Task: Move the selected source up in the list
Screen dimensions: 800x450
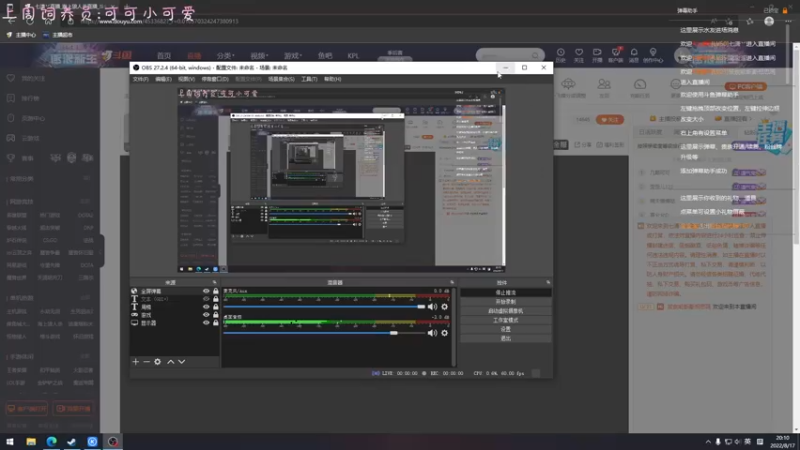Action: (170, 362)
